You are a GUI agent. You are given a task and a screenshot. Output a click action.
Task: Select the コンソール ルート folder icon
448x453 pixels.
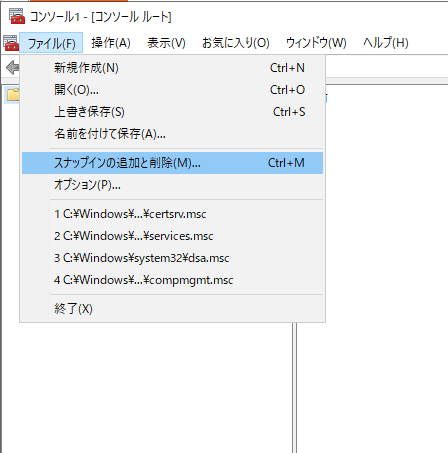click(13, 95)
